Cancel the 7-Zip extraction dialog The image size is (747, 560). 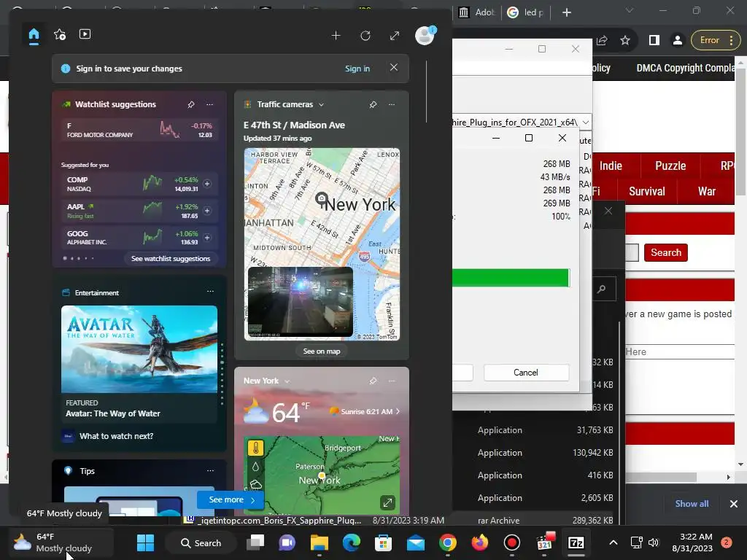click(x=526, y=373)
